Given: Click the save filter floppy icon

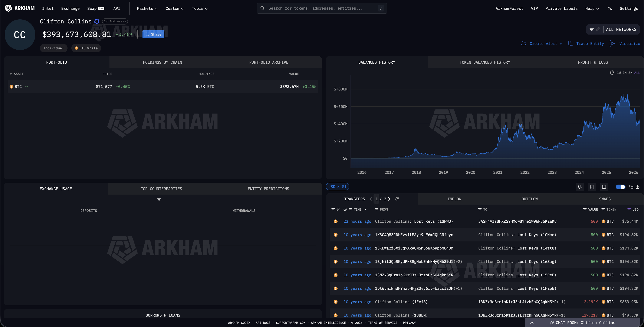Looking at the screenshot, I should click(x=604, y=187).
